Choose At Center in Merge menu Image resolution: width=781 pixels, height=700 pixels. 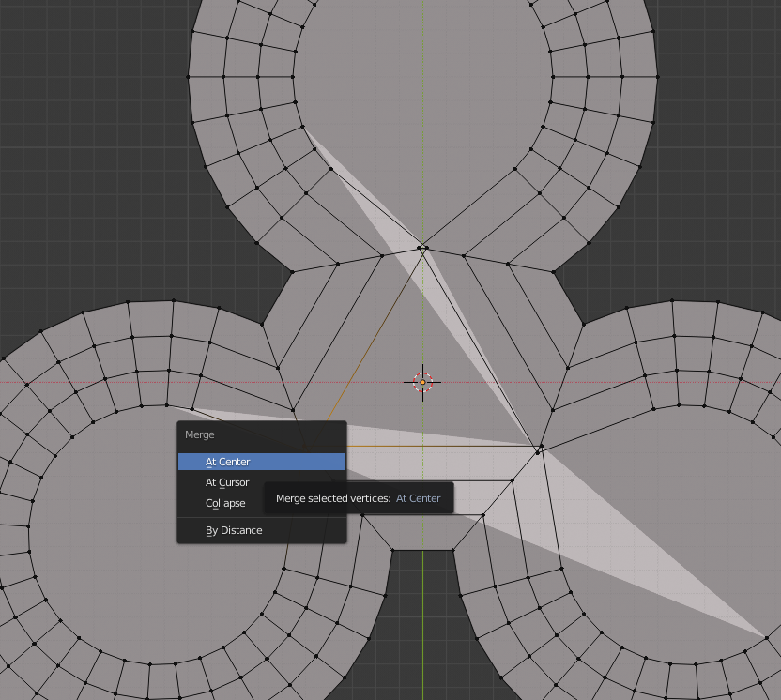(261, 462)
